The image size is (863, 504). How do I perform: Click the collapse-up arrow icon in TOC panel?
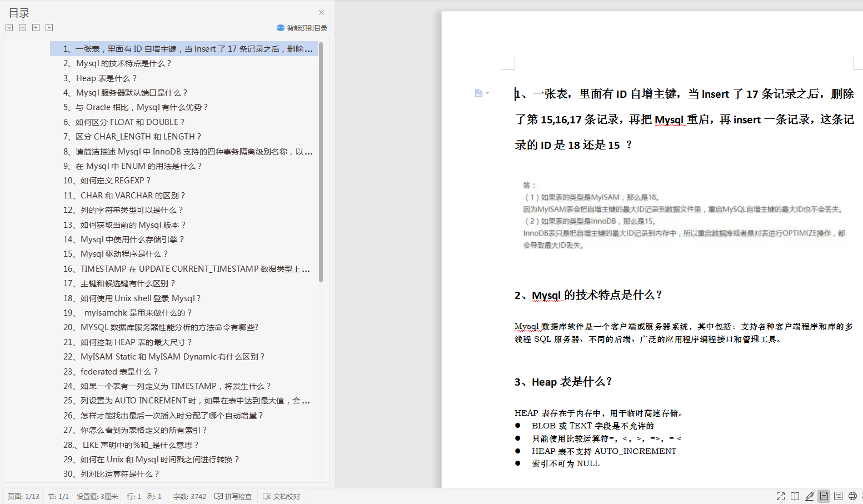[23, 27]
